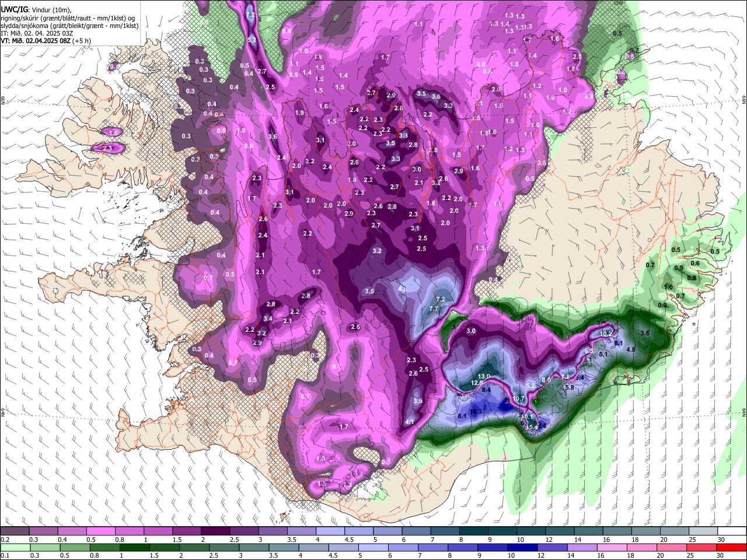Click the '10.2' precipitation value on the map
This screenshot has width=747, height=560.
(607, 334)
